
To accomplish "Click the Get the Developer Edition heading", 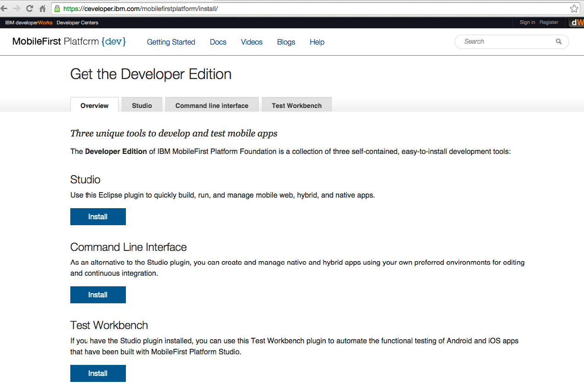I will [151, 74].
